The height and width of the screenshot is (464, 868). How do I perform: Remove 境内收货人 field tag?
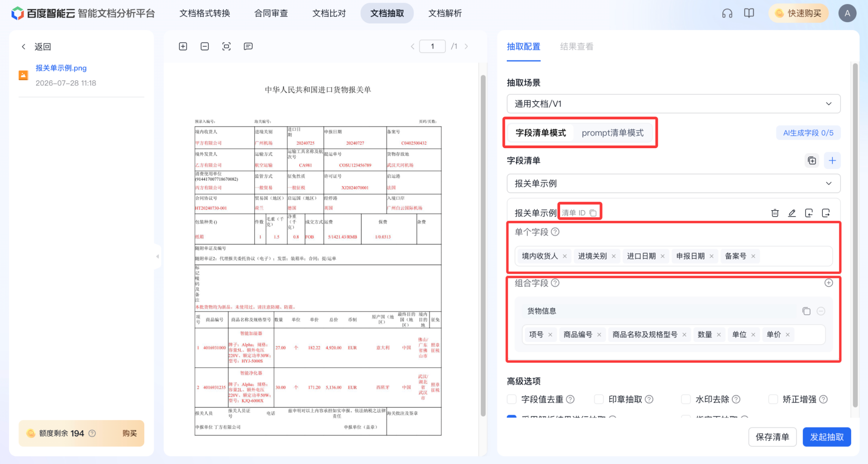[565, 256]
